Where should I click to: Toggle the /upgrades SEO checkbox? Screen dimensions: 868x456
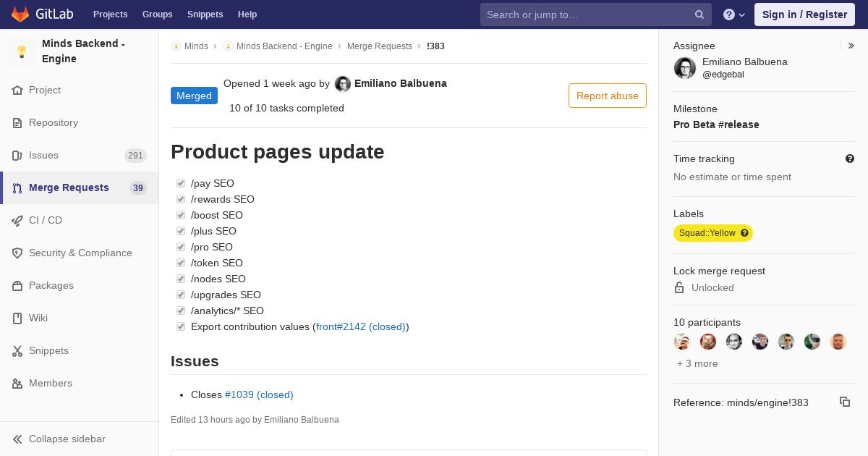click(x=181, y=295)
